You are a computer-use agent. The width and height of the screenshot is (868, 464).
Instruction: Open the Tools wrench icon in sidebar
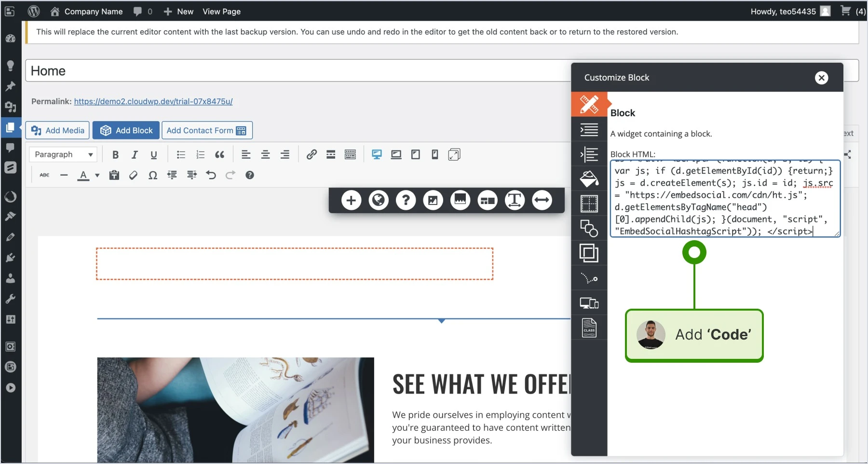[x=10, y=299]
